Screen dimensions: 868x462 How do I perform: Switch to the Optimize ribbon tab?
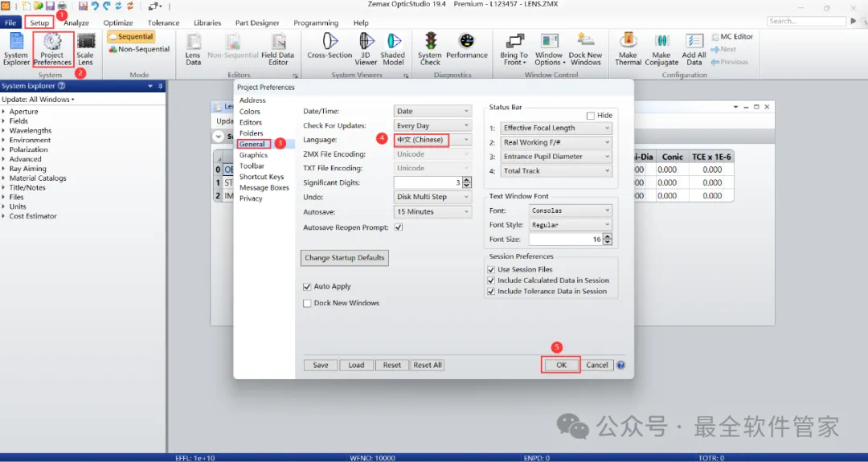tap(118, 22)
